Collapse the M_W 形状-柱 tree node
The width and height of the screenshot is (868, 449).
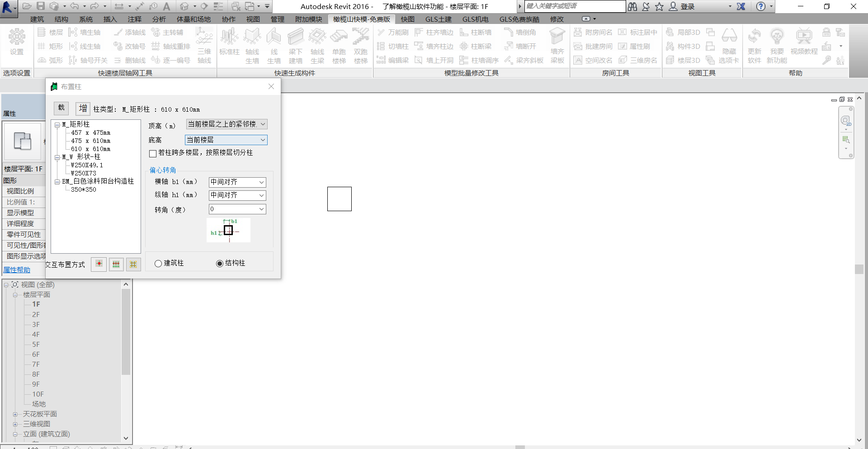(57, 157)
